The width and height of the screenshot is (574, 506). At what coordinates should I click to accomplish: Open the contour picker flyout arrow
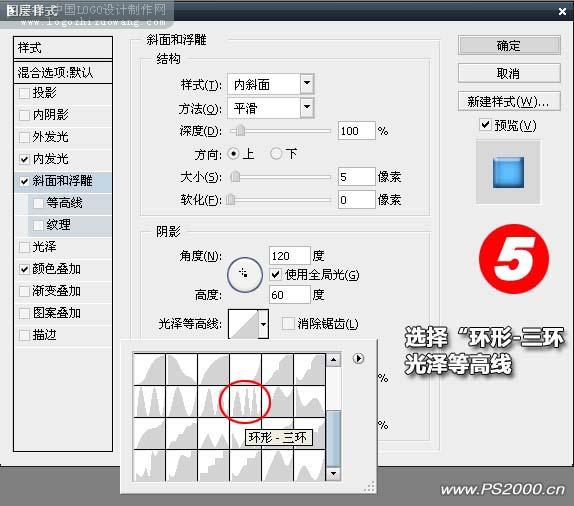[x=358, y=358]
